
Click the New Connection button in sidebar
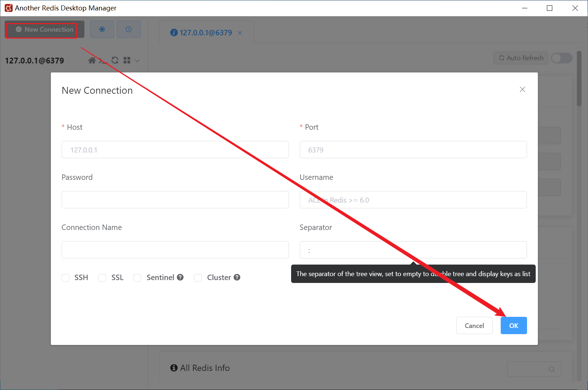click(x=45, y=30)
